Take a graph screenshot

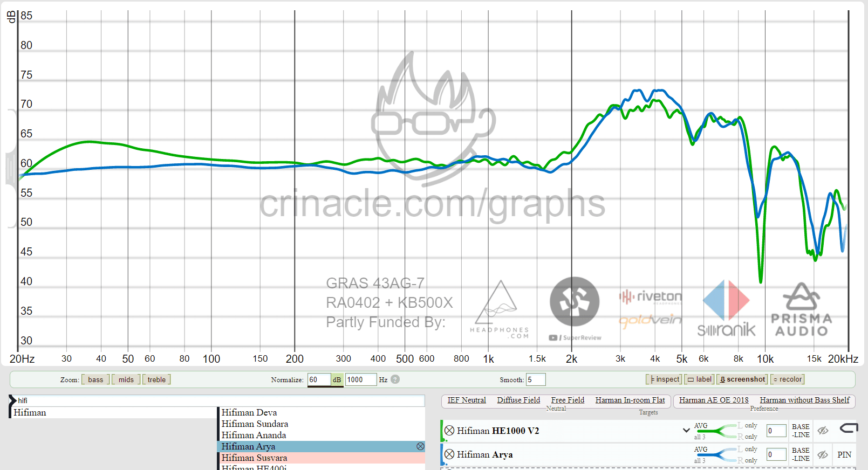click(742, 379)
